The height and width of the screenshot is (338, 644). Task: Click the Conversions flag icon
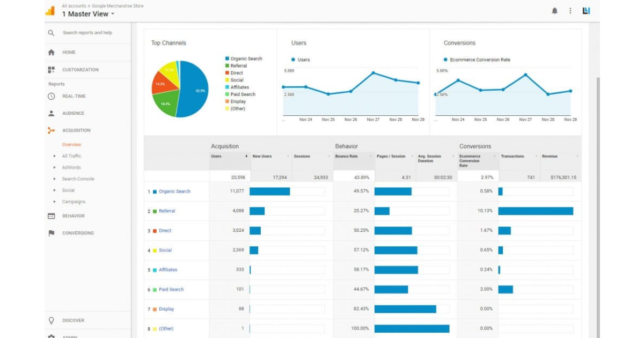point(52,233)
